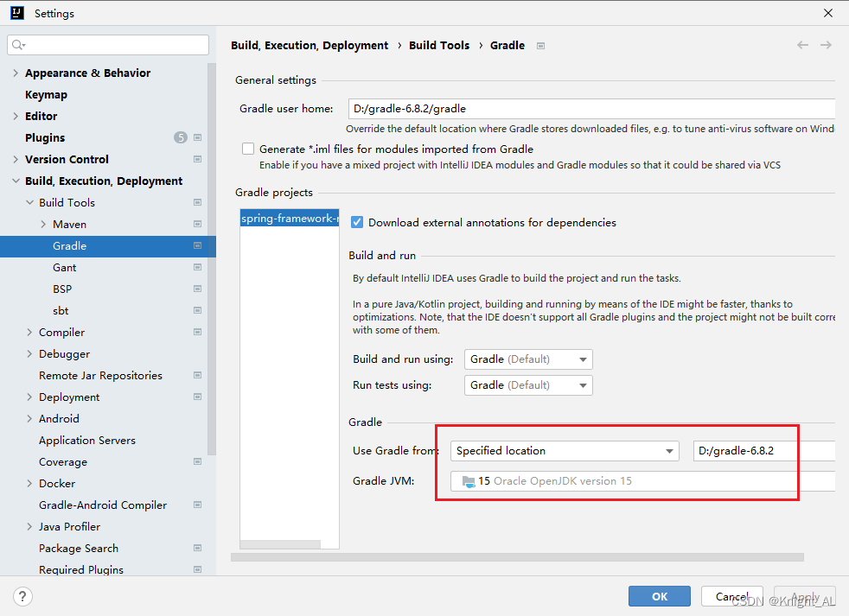Click the project-level icon beside BSP
Viewport: 849px width, 616px height.
click(x=198, y=289)
